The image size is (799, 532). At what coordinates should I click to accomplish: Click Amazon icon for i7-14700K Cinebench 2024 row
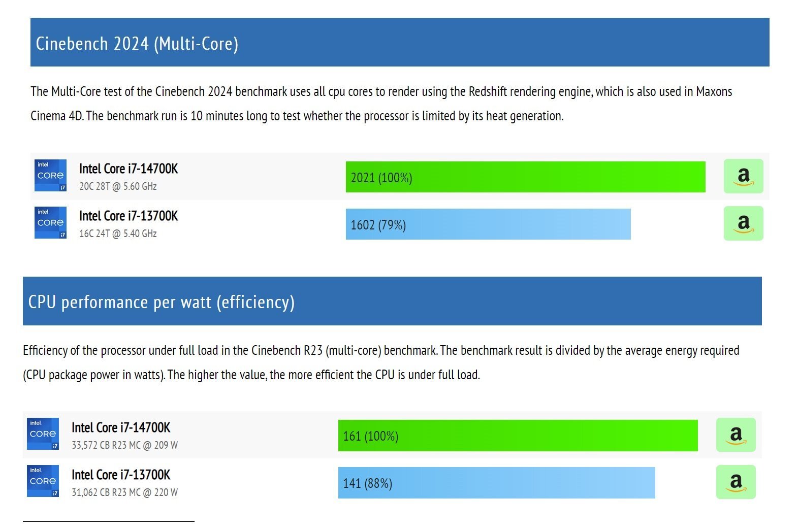tap(743, 176)
